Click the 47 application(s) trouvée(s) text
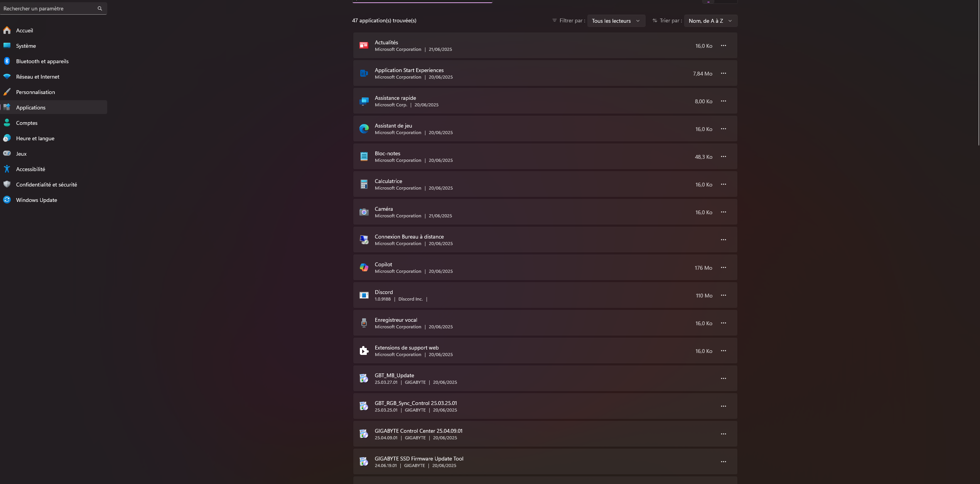The height and width of the screenshot is (484, 980). click(384, 20)
